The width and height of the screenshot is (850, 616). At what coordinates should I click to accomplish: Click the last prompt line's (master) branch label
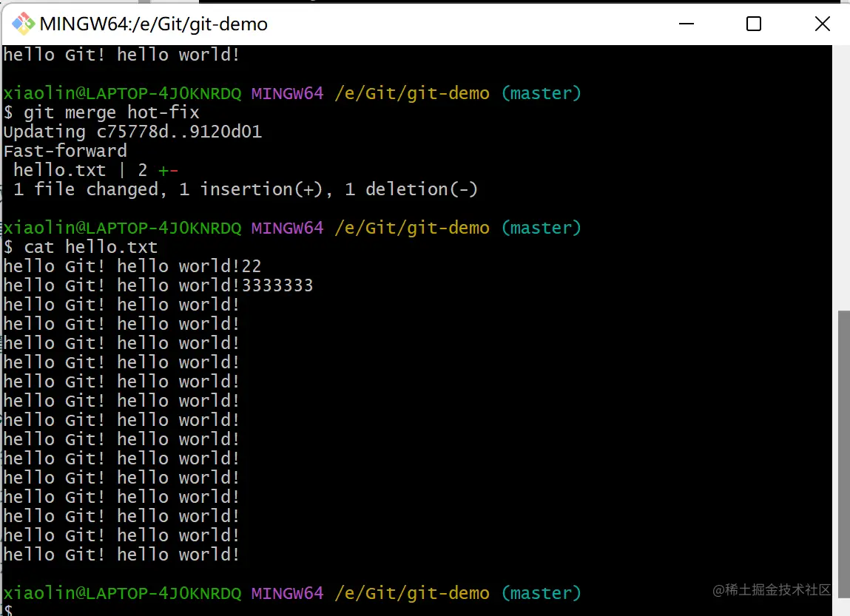541,593
